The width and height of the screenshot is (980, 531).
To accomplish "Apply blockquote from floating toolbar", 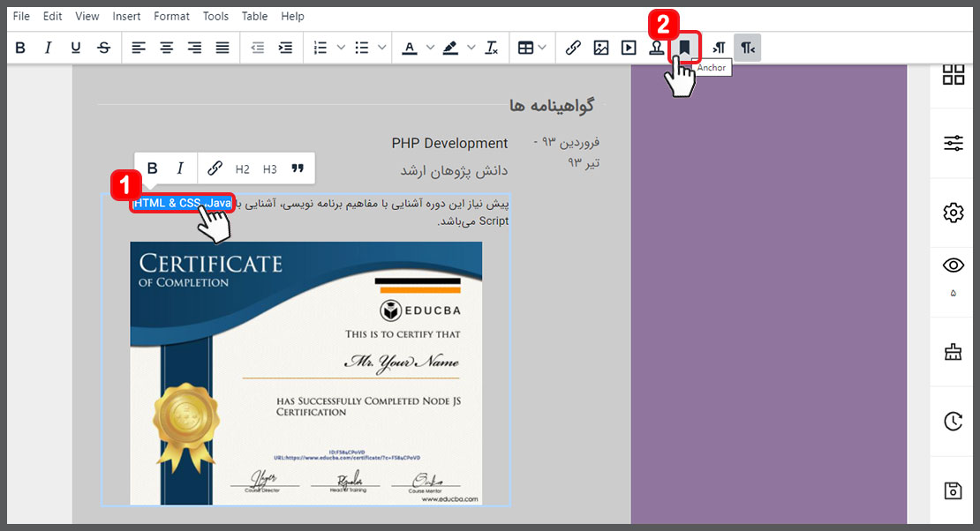I will tap(298, 168).
